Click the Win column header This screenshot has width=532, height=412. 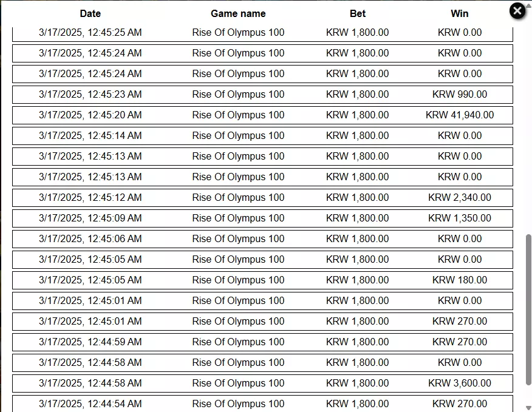(459, 13)
